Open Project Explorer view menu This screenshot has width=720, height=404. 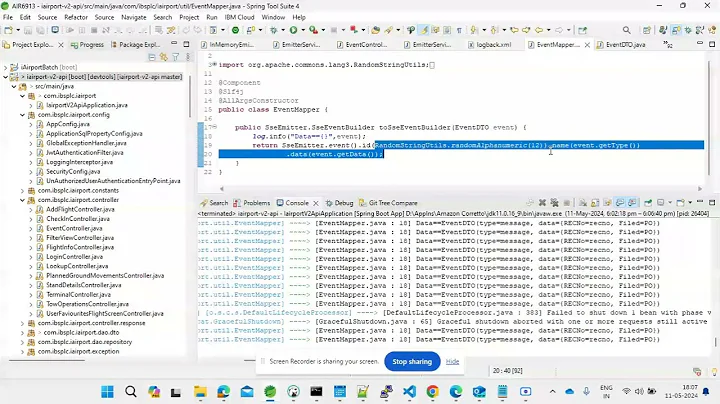tap(187, 57)
